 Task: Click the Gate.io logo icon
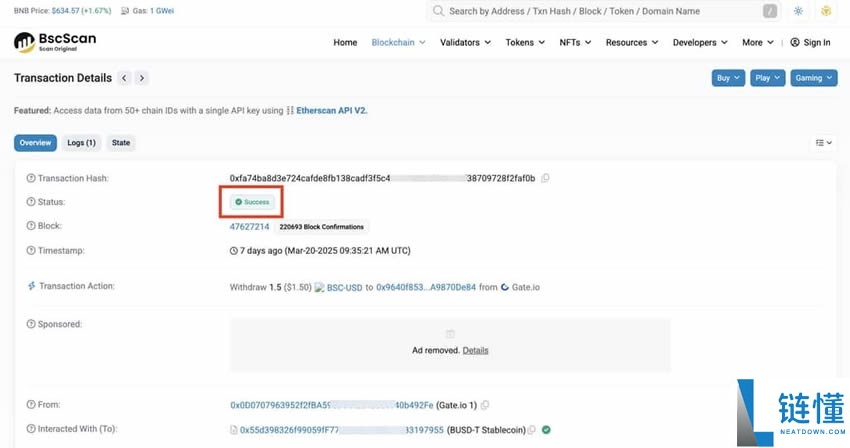505,287
